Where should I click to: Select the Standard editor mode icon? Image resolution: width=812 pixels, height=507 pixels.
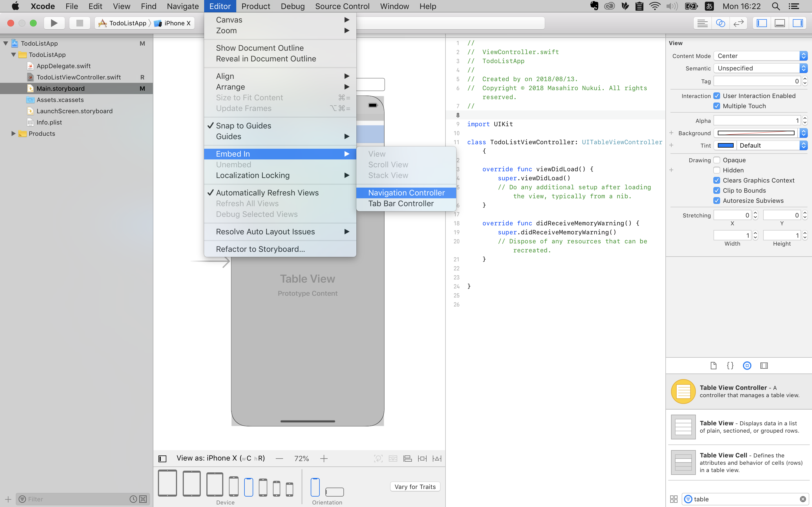(702, 23)
